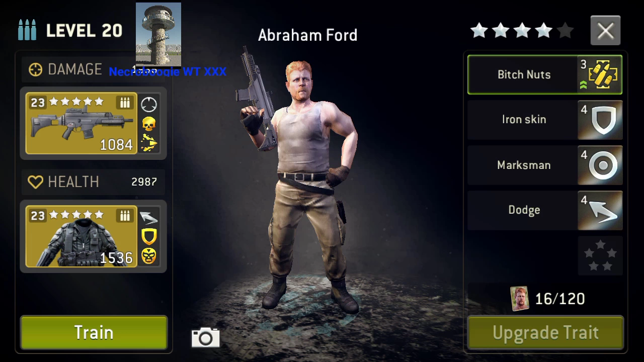Select the armor dodge arrow trait

(x=148, y=217)
